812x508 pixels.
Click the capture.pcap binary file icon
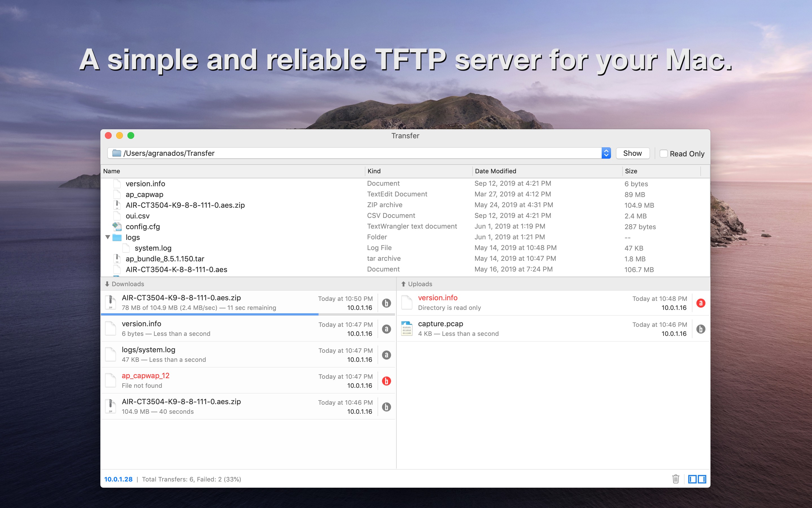[407, 329]
